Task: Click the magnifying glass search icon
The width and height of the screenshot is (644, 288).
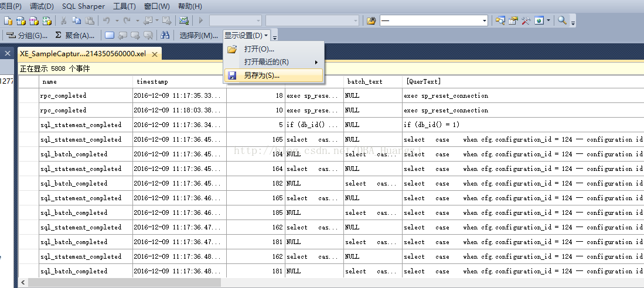Action: pyautogui.click(x=563, y=20)
